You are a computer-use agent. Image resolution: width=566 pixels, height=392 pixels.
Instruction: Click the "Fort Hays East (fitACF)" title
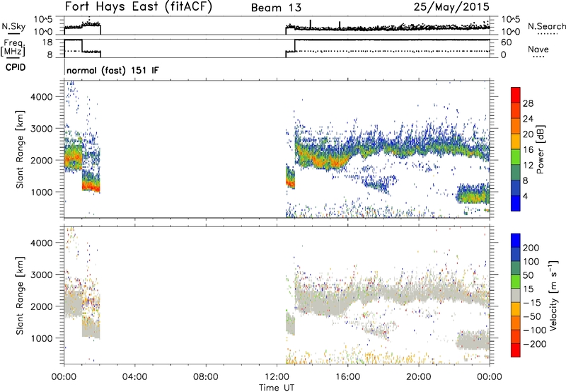(139, 7)
